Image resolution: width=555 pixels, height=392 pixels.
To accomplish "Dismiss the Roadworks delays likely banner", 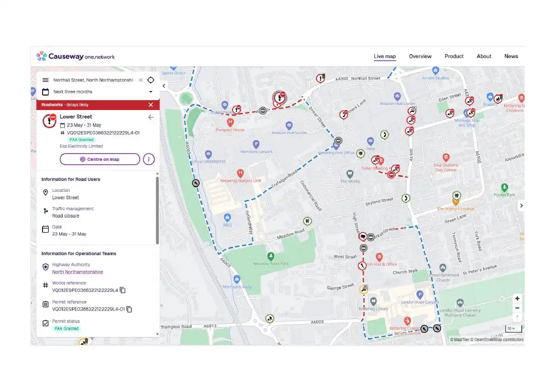I will pyautogui.click(x=150, y=104).
